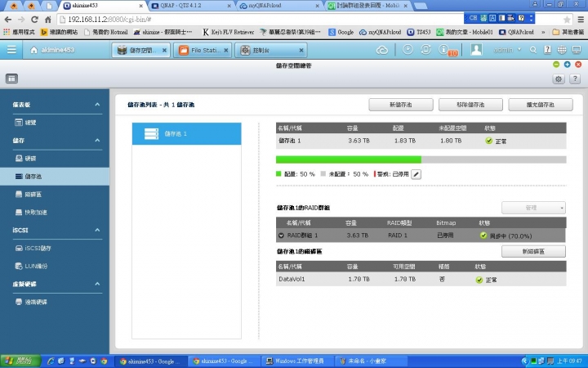Switch to the Storage Manager QTS tab
The width and height of the screenshot is (588, 368).
coord(140,51)
